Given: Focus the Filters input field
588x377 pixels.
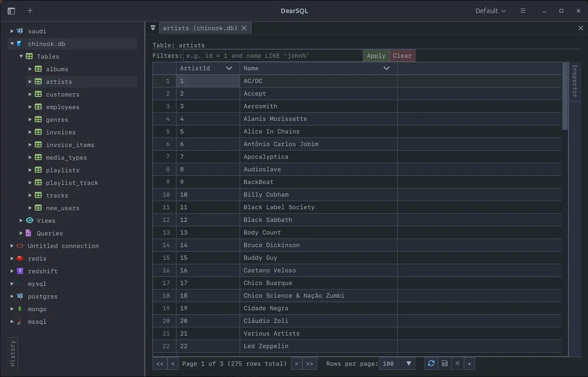Looking at the screenshot, I should tap(273, 56).
